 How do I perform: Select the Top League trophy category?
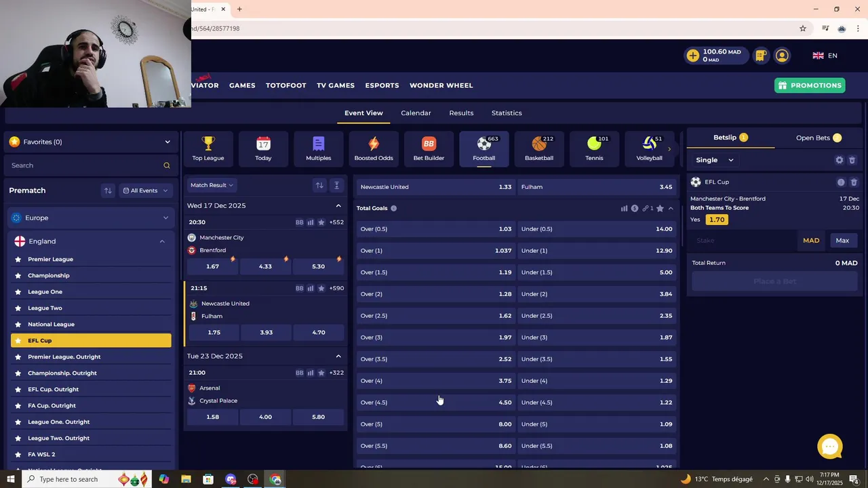coord(208,148)
